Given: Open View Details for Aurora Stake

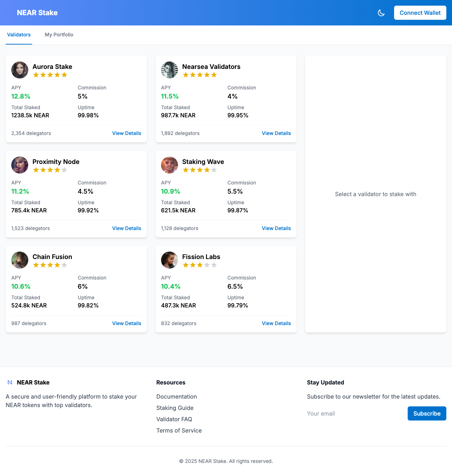Looking at the screenshot, I should pyautogui.click(x=126, y=133).
